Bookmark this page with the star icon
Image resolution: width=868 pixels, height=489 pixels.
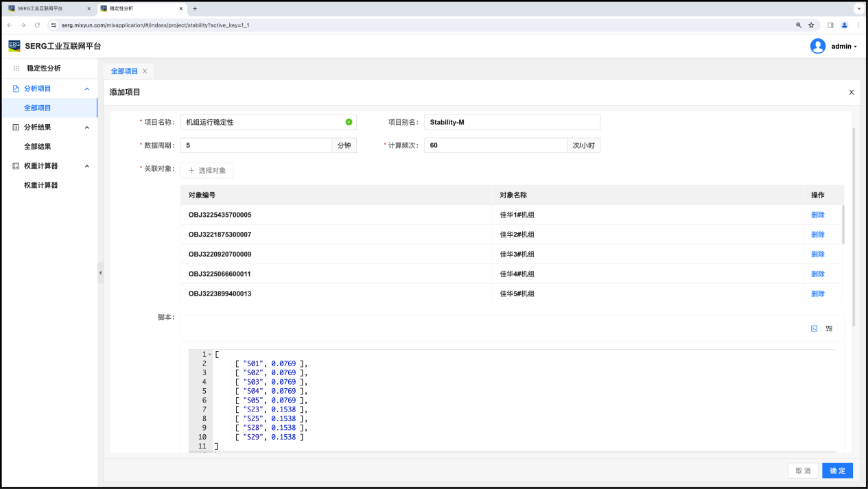(811, 25)
